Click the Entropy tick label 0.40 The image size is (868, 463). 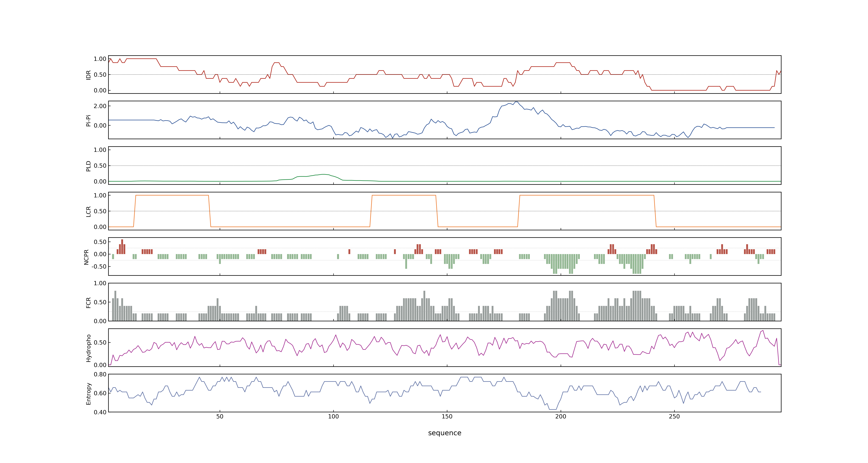[100, 412]
